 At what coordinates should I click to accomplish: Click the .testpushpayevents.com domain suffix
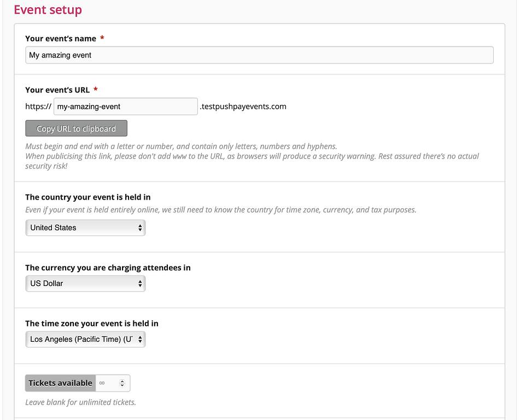[x=243, y=107]
